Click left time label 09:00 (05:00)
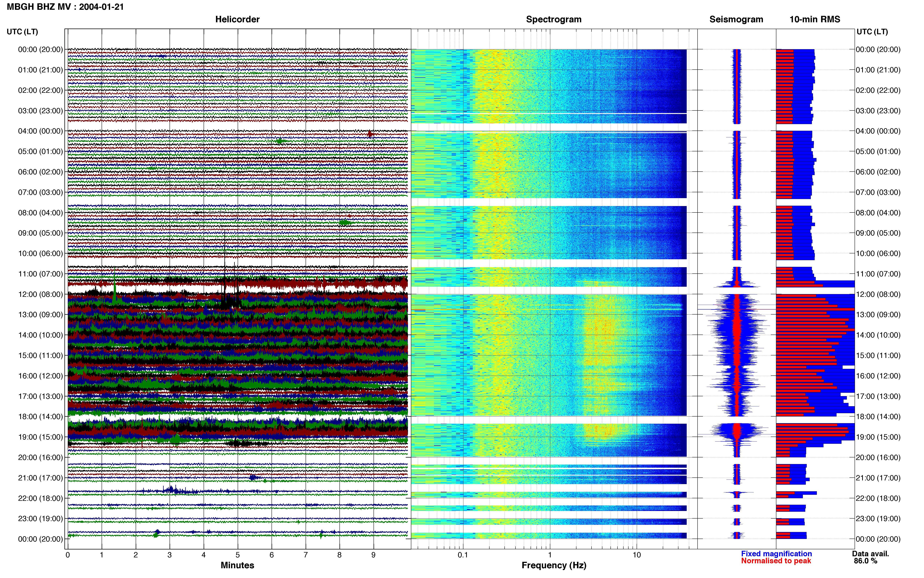 click(x=41, y=233)
